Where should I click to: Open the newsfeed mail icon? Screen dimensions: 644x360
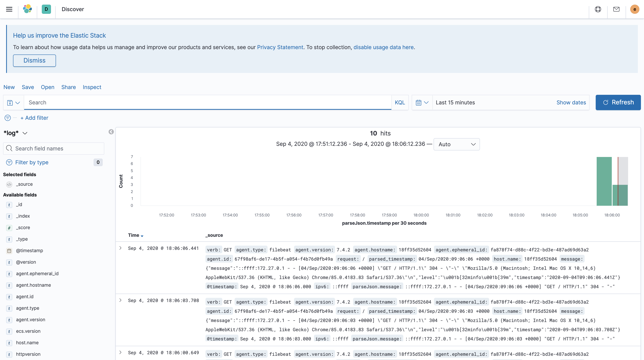click(617, 9)
